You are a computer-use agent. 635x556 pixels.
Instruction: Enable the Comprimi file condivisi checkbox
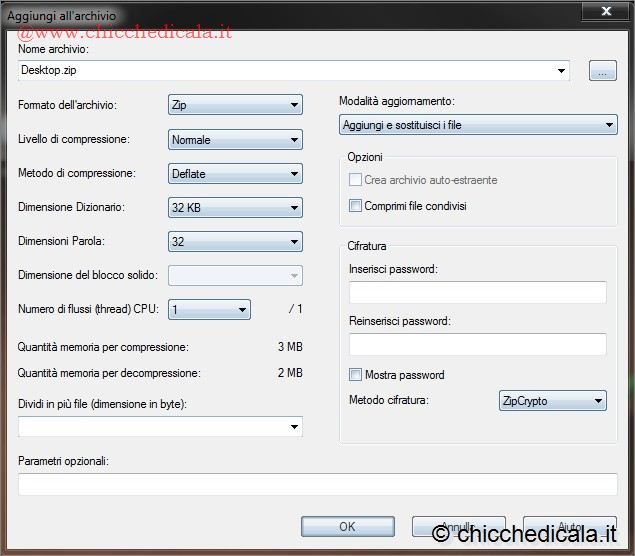(355, 206)
